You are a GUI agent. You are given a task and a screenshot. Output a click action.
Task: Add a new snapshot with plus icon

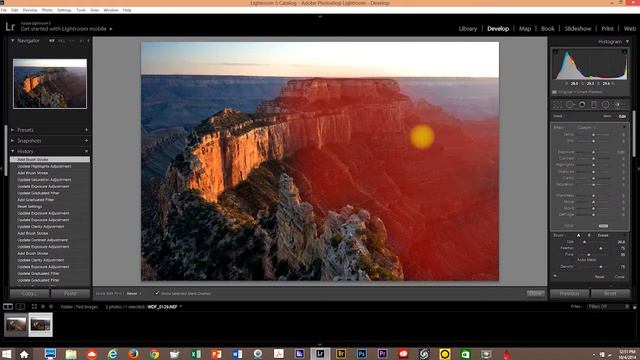pos(86,140)
